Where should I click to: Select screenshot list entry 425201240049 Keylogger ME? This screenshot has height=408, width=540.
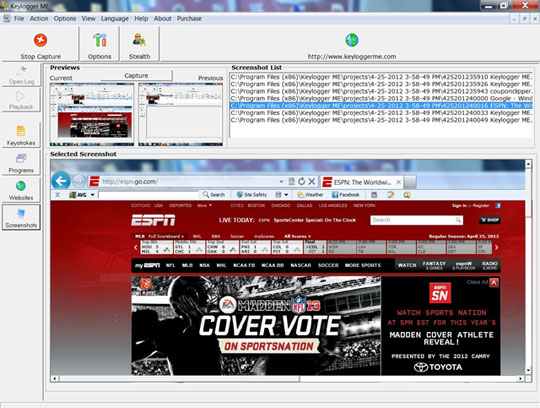[x=381, y=120]
